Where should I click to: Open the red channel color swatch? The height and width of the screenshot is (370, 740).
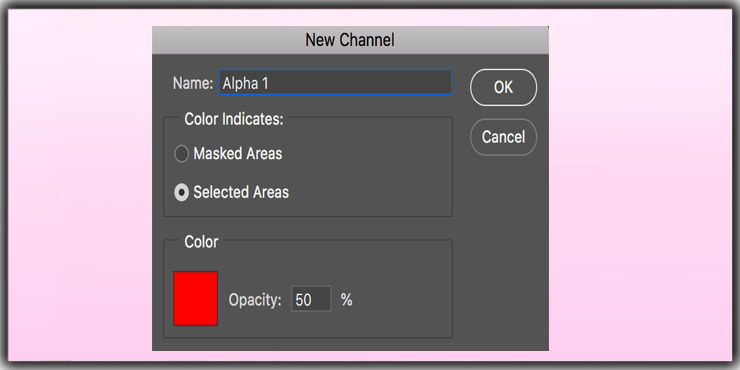click(195, 298)
